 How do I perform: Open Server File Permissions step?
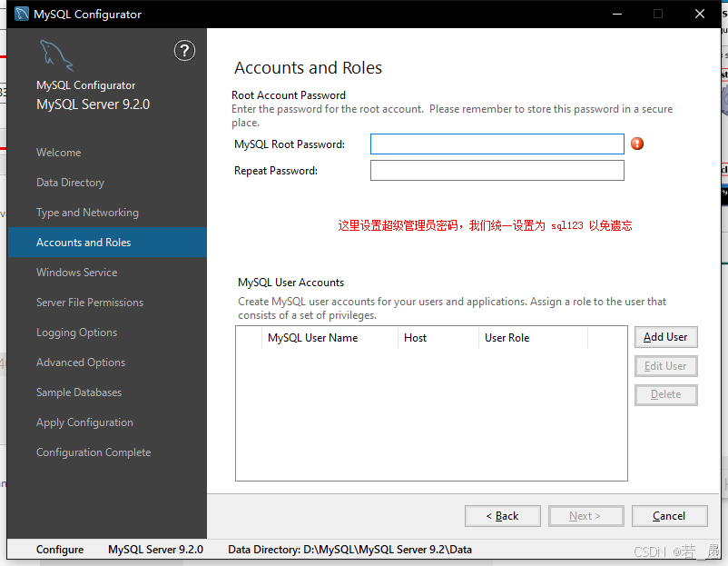coord(90,302)
